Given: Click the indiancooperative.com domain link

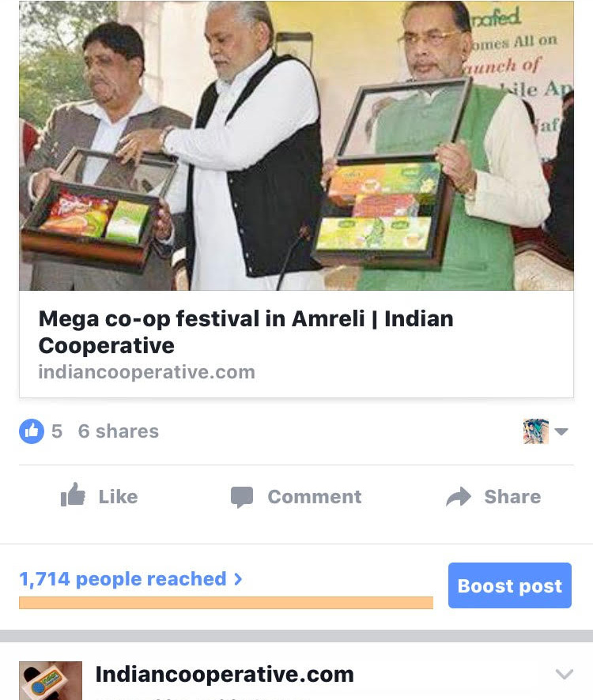Looking at the screenshot, I should pos(146,372).
